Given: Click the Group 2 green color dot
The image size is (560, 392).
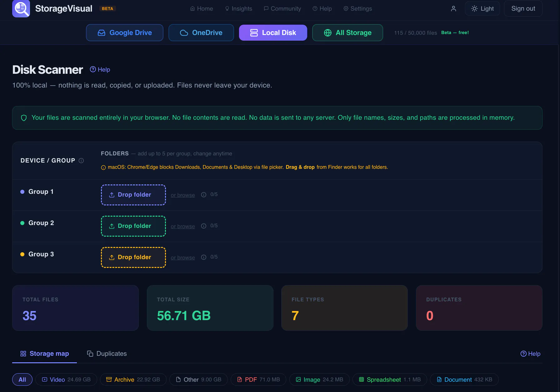Looking at the screenshot, I should tap(22, 223).
